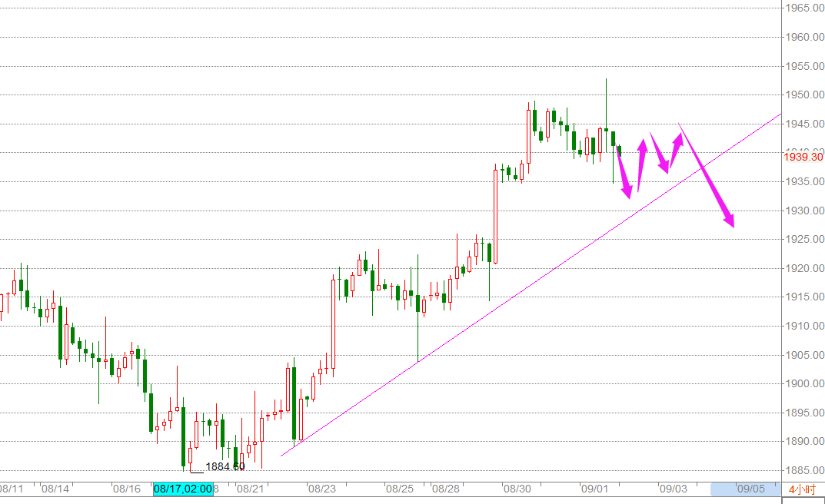Select the highlighted 08/17,02:00 time marker
This screenshot has height=504, width=825.
pyautogui.click(x=183, y=489)
